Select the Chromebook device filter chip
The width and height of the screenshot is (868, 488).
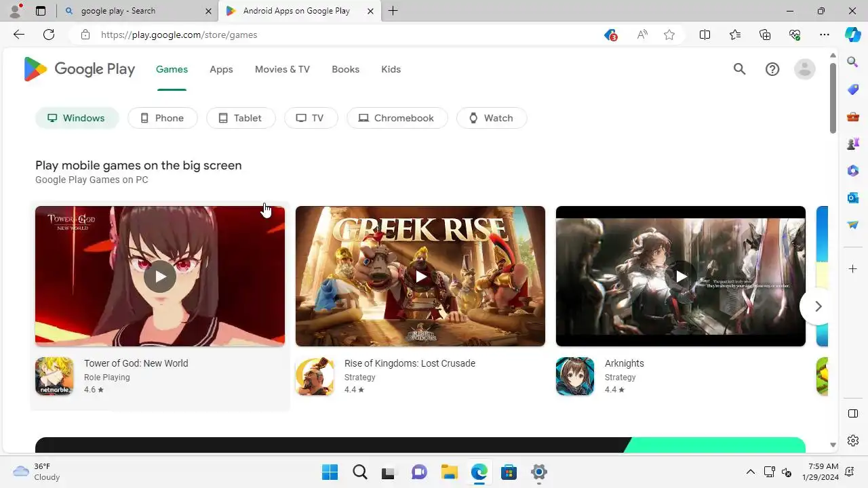click(397, 118)
